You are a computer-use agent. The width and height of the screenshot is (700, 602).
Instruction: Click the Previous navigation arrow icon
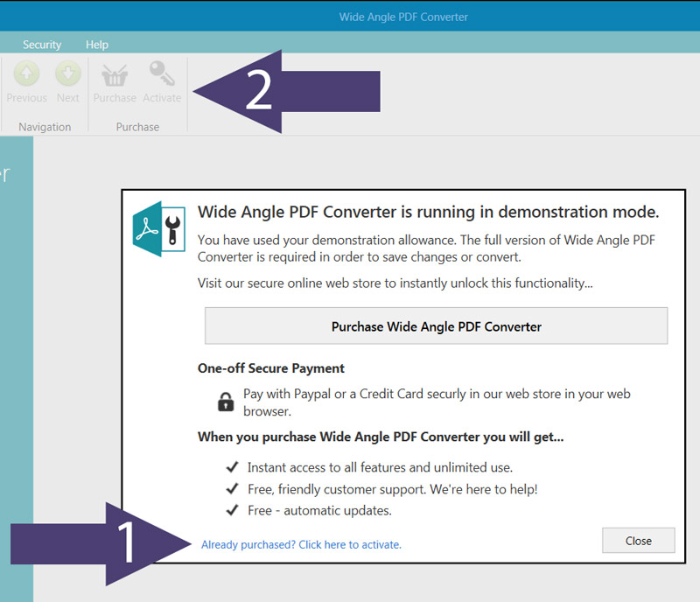click(x=27, y=73)
